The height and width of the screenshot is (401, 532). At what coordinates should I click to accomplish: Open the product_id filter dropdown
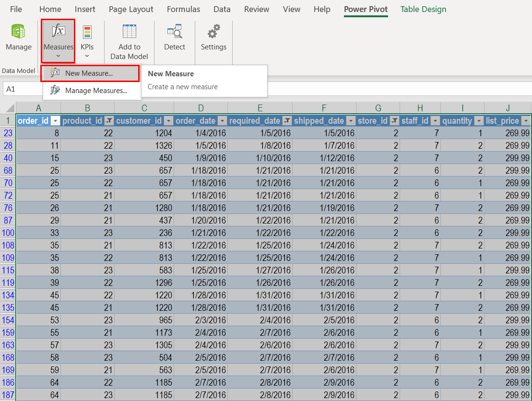109,121
